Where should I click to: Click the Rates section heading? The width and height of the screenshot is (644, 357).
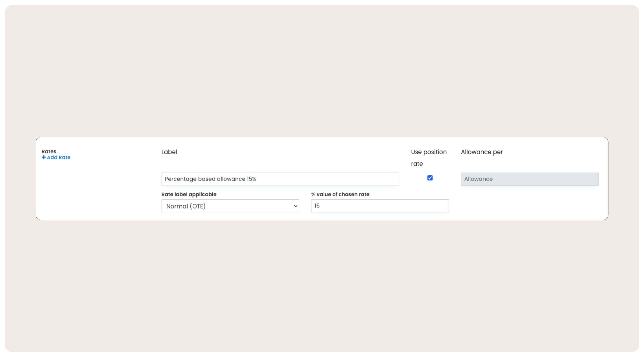coord(49,151)
